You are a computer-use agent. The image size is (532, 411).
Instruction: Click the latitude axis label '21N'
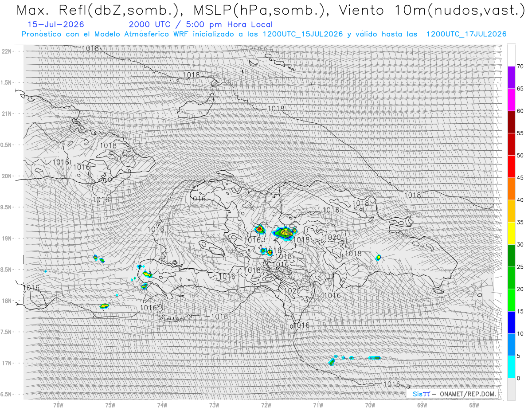click(x=7, y=114)
